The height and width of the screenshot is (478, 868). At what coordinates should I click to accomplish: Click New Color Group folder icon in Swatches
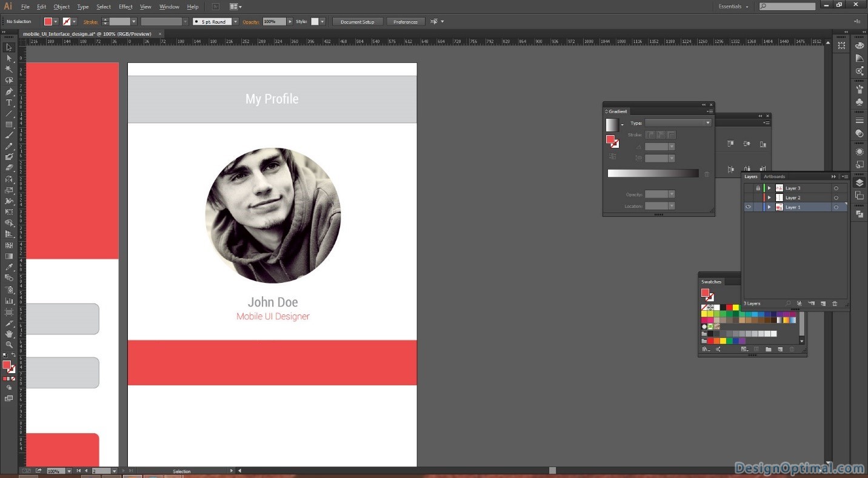tap(769, 349)
